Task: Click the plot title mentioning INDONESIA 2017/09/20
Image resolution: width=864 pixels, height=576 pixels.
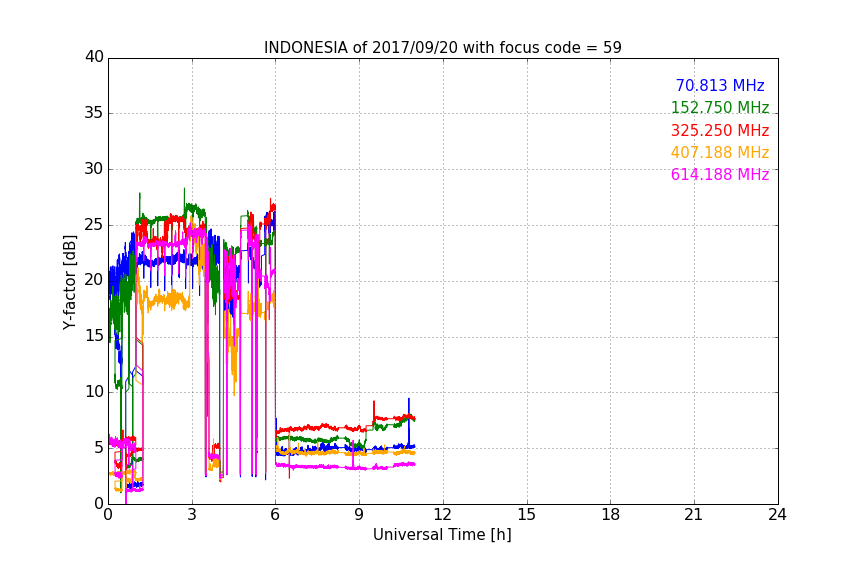Action: tap(442, 47)
